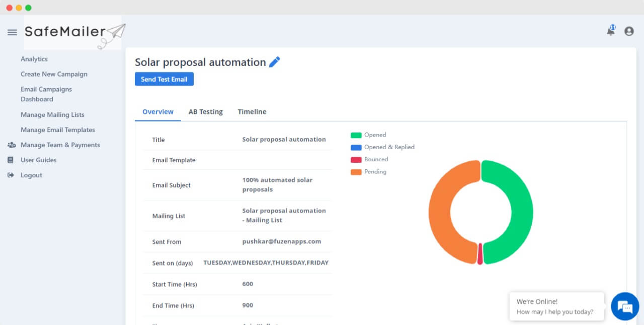Toggle the Opened & Replied legend entry
The width and height of the screenshot is (644, 325).
tap(382, 147)
